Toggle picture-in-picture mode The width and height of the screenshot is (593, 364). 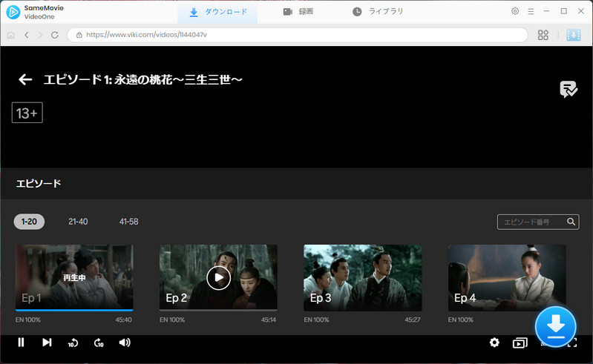point(520,343)
